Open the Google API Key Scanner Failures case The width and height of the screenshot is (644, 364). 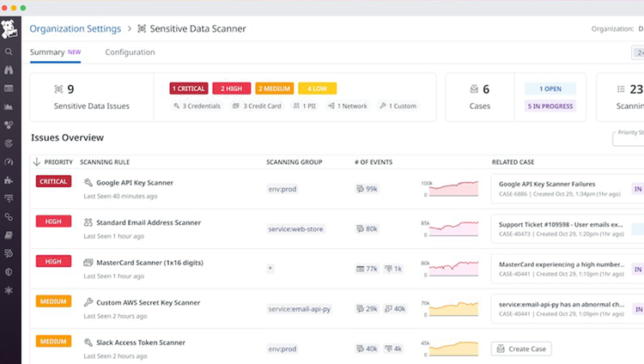[x=547, y=184]
